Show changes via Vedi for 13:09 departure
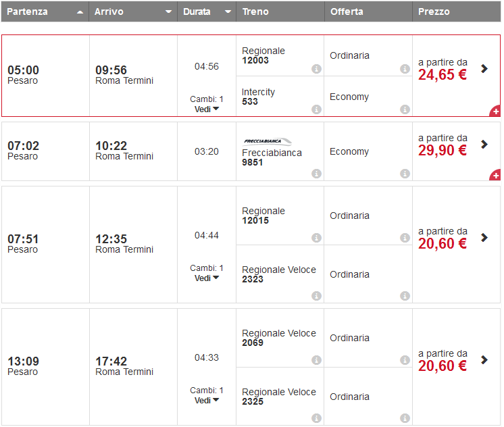Screen dimensions: 504x427 [x=207, y=400]
